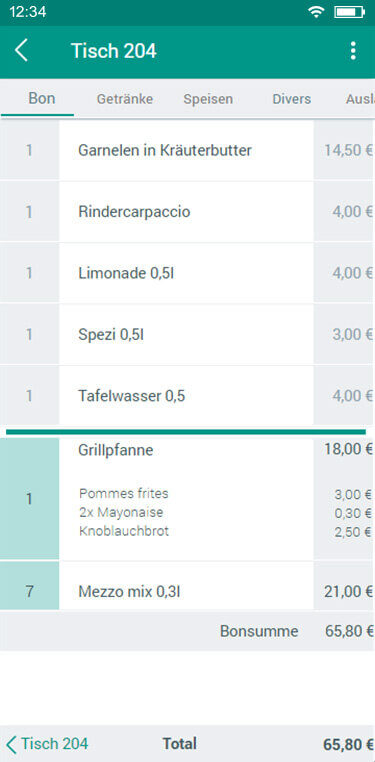Tap the back arrow in header

(x=21, y=51)
